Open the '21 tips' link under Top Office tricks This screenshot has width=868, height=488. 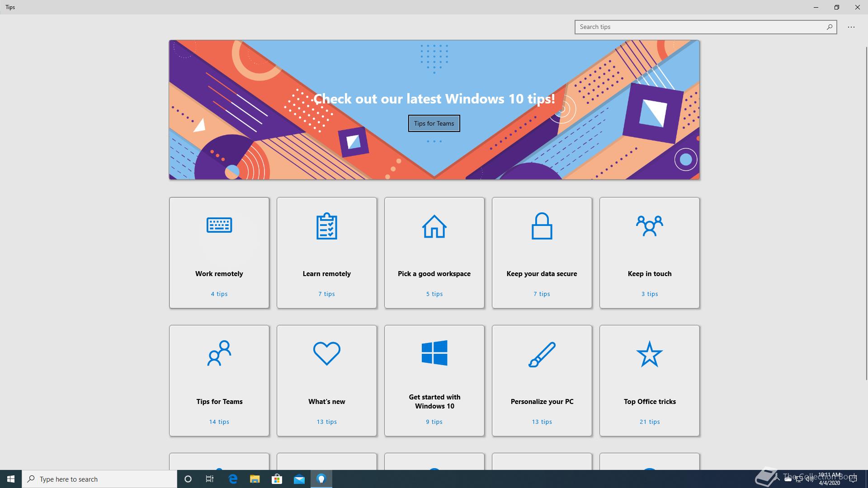point(649,422)
